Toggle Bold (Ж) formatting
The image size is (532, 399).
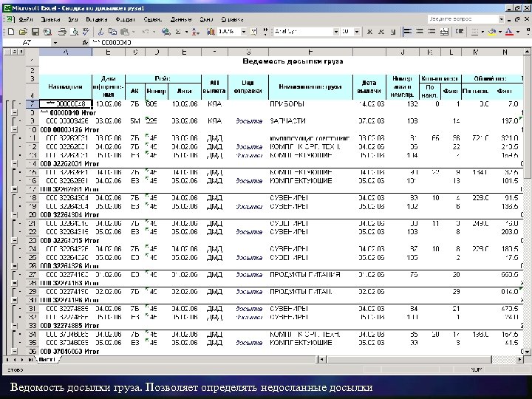369,32
